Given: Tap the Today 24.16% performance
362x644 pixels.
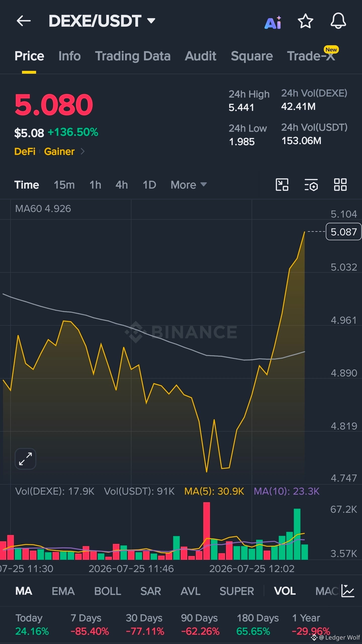Looking at the screenshot, I should coord(32,625).
